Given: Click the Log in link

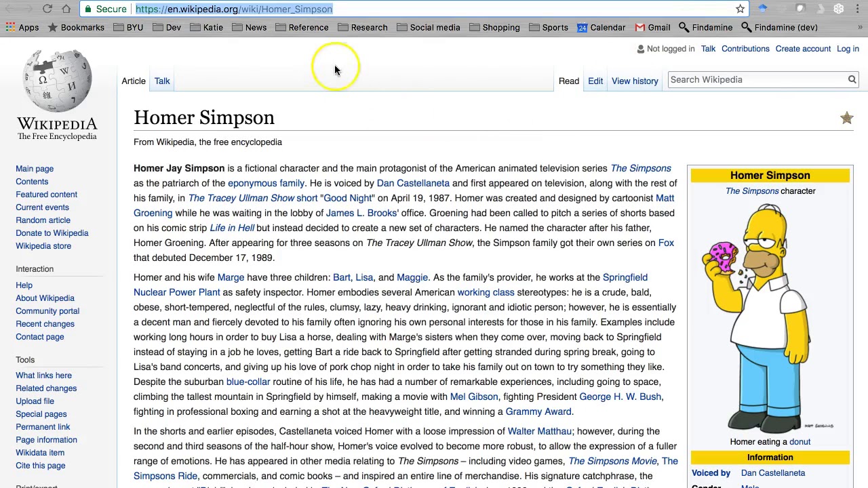Looking at the screenshot, I should pyautogui.click(x=848, y=49).
